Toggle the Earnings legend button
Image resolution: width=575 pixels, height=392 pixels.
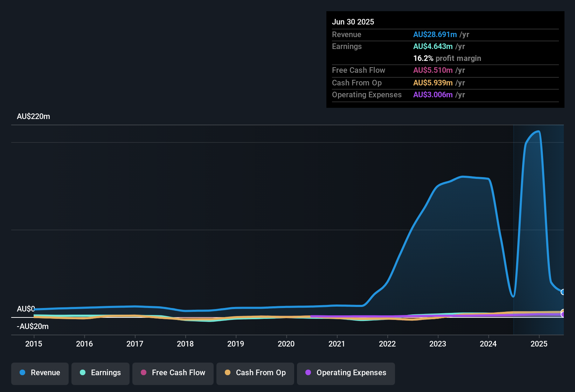[101, 373]
